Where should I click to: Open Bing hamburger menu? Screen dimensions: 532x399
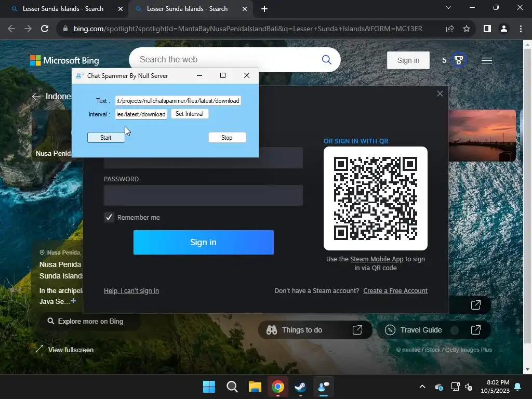(486, 60)
